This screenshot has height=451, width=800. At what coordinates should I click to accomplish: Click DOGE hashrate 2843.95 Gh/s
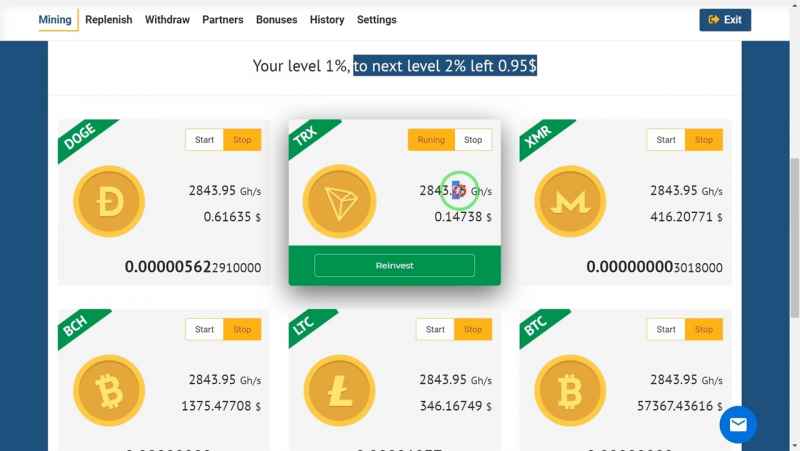point(225,191)
